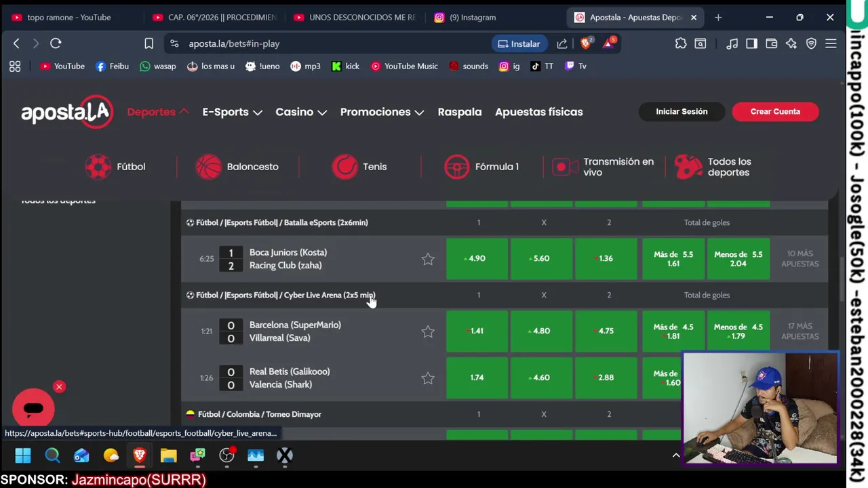Expand the Casino menu
This screenshot has width=868, height=488.
pos(301,112)
